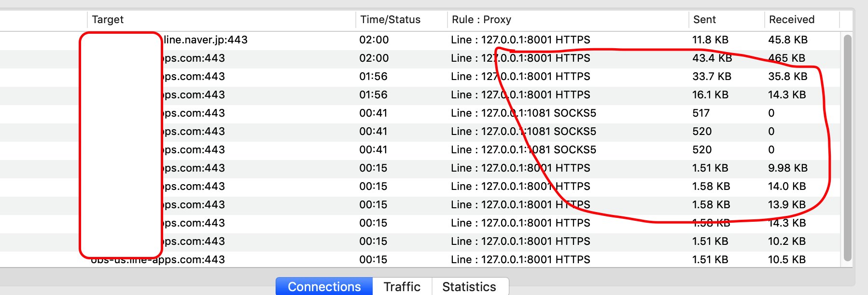Click the 16.1 KB sent value
868x295 pixels.
(x=710, y=95)
